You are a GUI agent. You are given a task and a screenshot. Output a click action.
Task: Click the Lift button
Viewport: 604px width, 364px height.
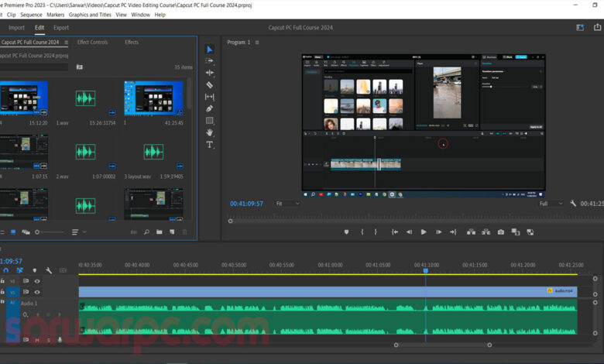pyautogui.click(x=471, y=232)
